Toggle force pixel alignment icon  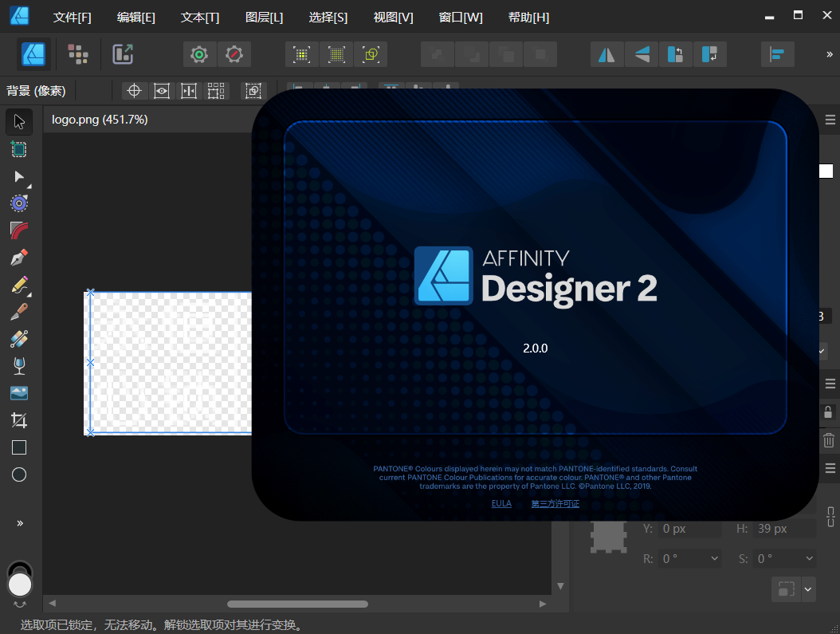pyautogui.click(x=301, y=54)
